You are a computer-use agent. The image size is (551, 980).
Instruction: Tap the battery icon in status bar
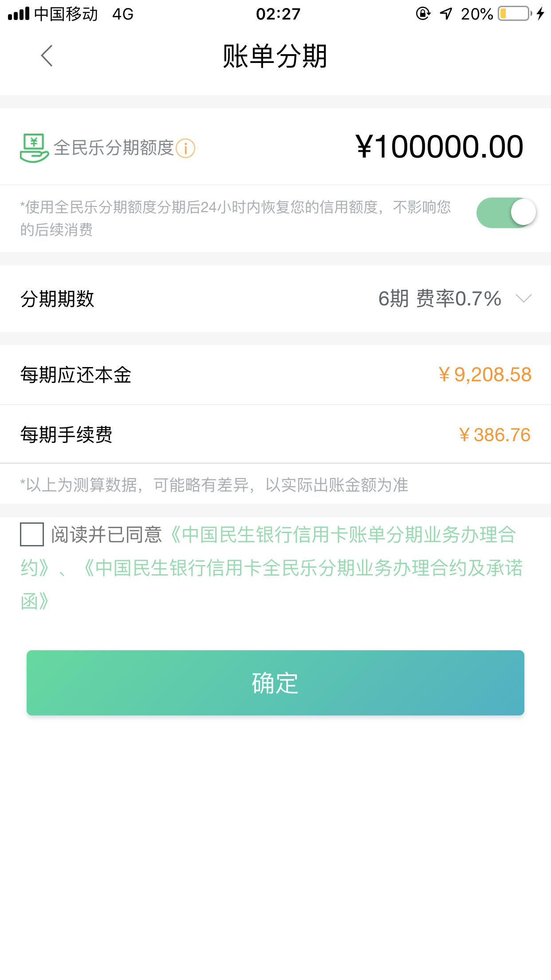click(x=515, y=14)
